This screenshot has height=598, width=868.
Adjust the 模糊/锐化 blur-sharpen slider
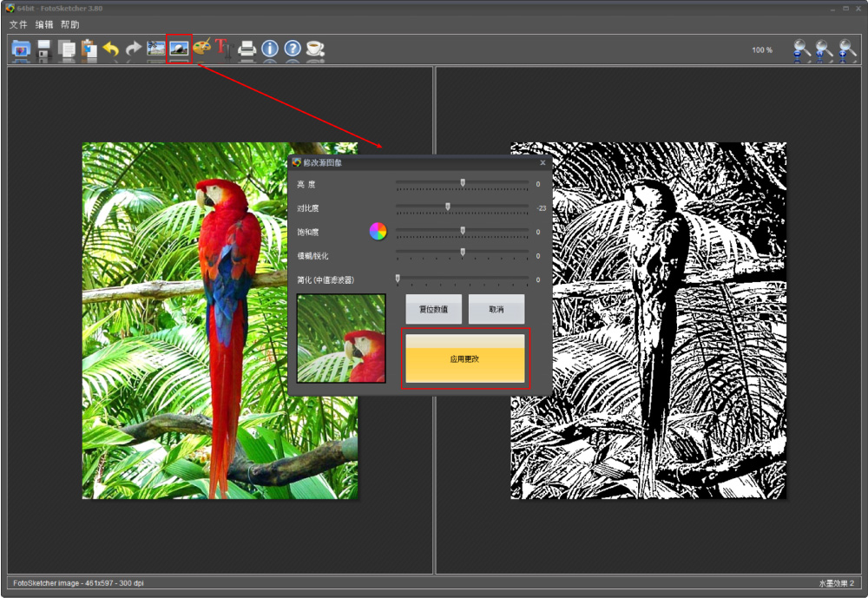(x=463, y=253)
